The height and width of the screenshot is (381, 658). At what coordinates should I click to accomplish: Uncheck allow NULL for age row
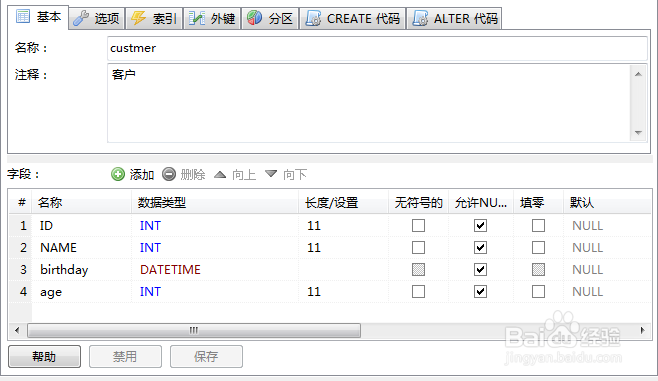click(x=480, y=292)
